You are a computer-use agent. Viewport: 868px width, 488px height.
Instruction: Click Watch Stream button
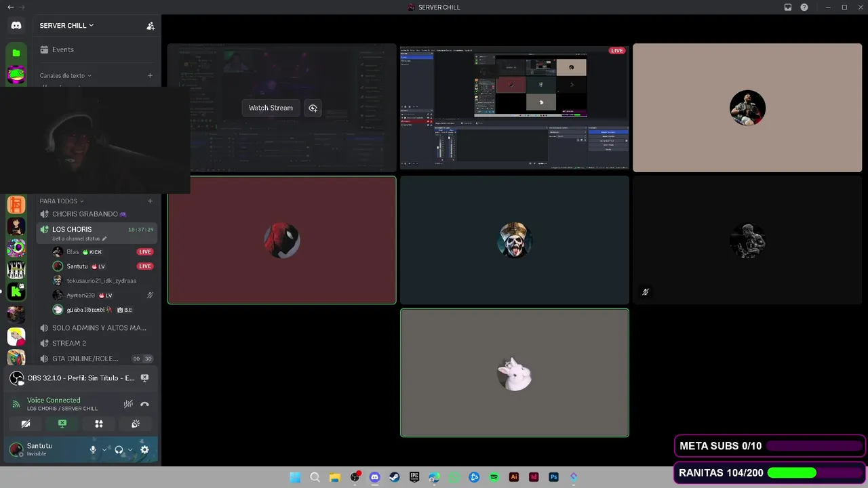coord(271,108)
